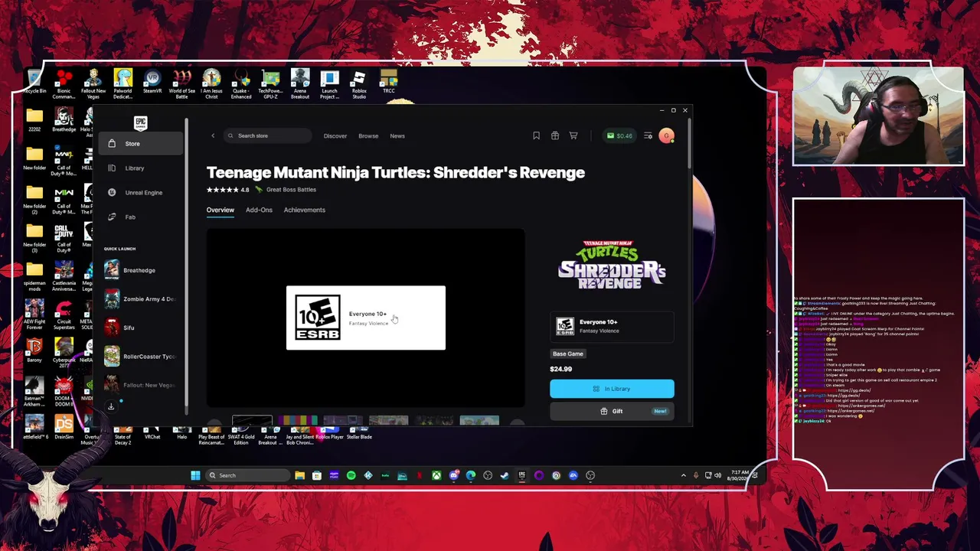Switch to the Achievements tab
This screenshot has height=551, width=980.
tap(304, 210)
